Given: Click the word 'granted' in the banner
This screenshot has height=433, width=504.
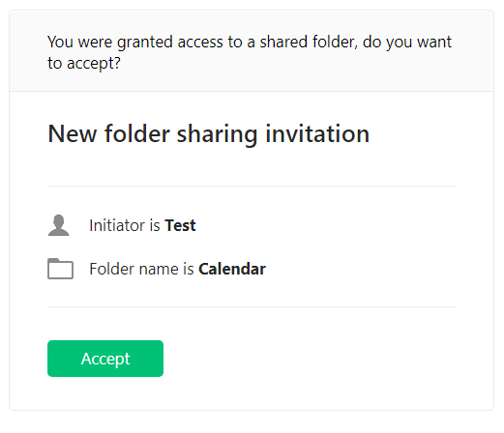Looking at the screenshot, I should [145, 43].
